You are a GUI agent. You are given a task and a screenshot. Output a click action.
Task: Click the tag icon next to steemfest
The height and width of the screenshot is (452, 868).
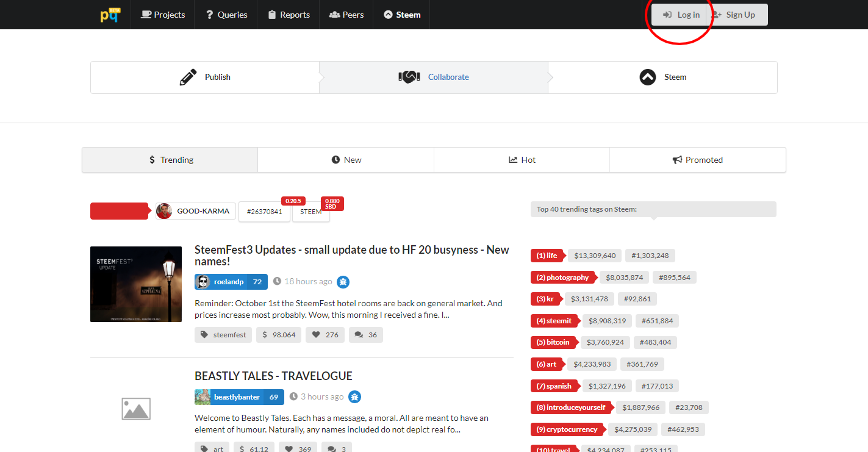pos(206,334)
